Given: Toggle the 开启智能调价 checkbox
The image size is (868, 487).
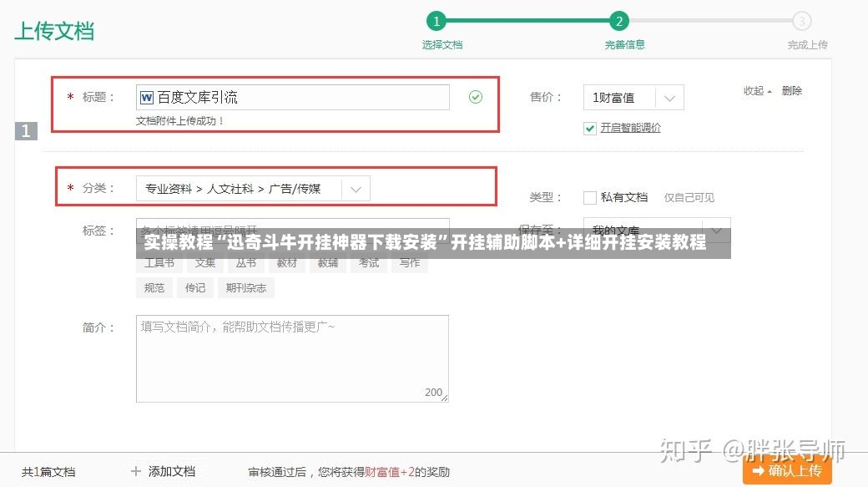Looking at the screenshot, I should coord(589,129).
